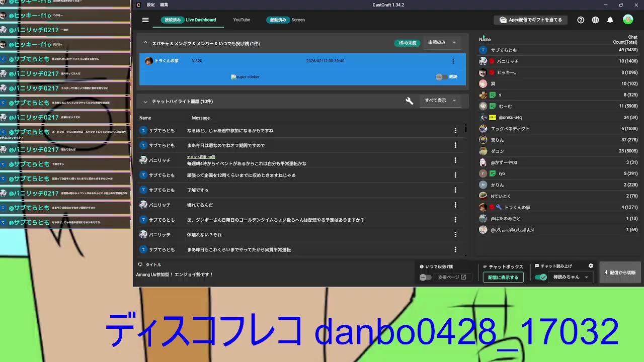Click the 2026/02/12 00:39:40 timestamp
The height and width of the screenshot is (362, 644).
(x=325, y=61)
